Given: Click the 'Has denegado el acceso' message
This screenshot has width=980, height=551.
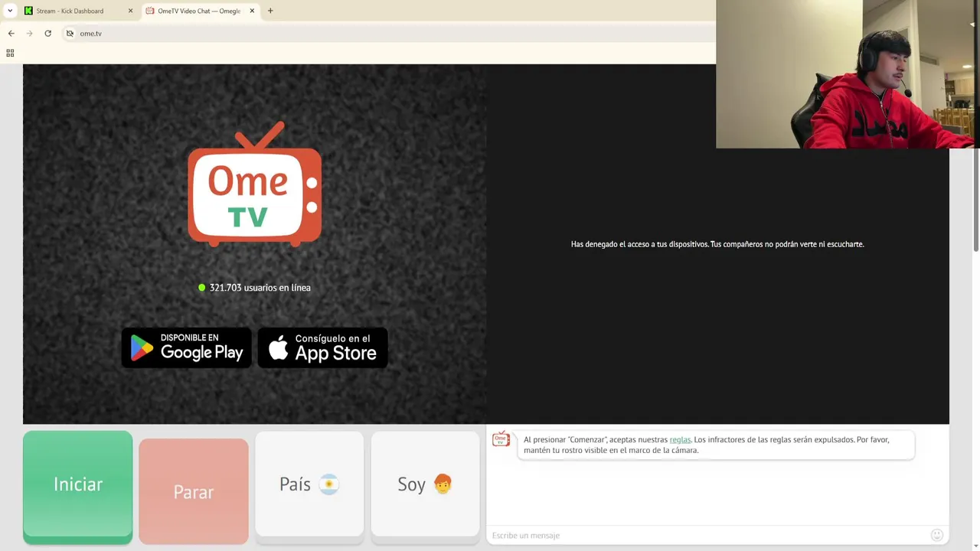Looking at the screenshot, I should pos(717,244).
